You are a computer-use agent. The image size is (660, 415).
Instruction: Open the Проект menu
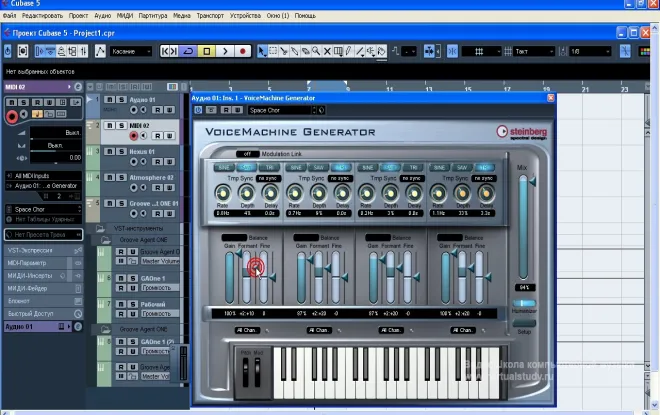coord(78,16)
